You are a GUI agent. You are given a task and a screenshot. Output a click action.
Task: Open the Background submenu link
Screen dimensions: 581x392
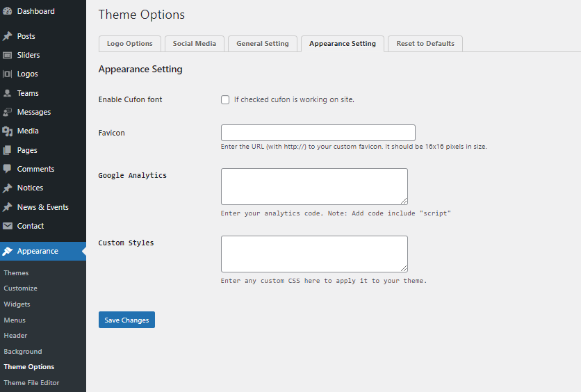[x=23, y=351]
